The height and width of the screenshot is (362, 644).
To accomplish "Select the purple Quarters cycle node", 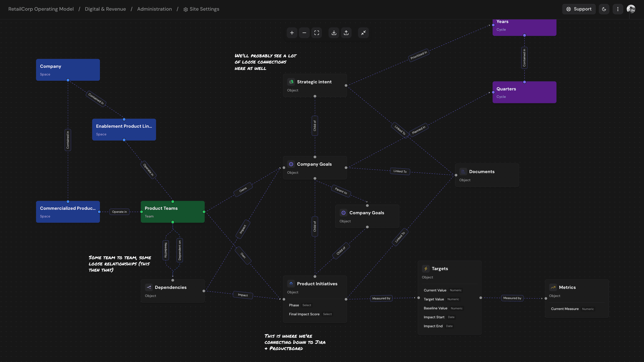I will 524,92.
